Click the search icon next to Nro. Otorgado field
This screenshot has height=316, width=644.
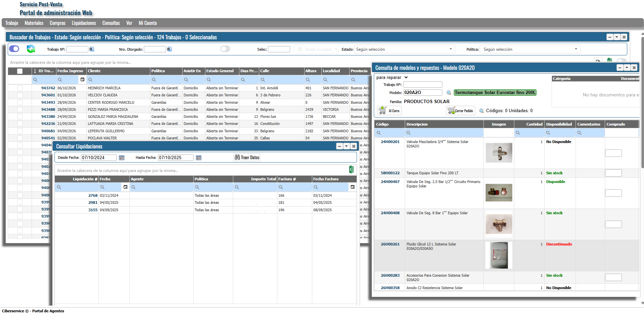169,49
